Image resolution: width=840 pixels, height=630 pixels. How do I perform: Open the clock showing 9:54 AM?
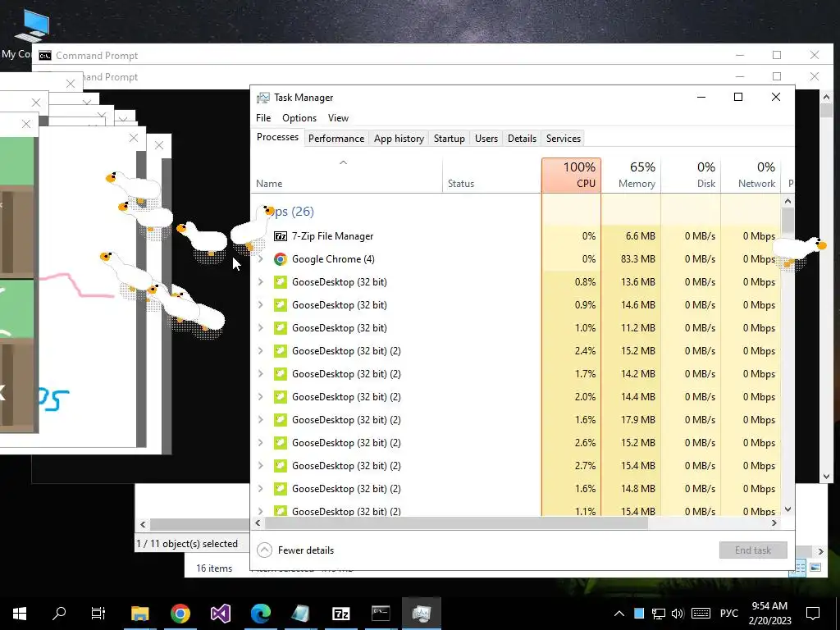(769, 614)
